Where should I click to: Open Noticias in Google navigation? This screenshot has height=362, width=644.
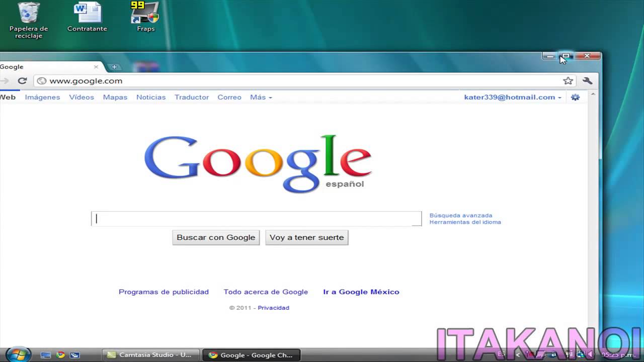pos(151,98)
